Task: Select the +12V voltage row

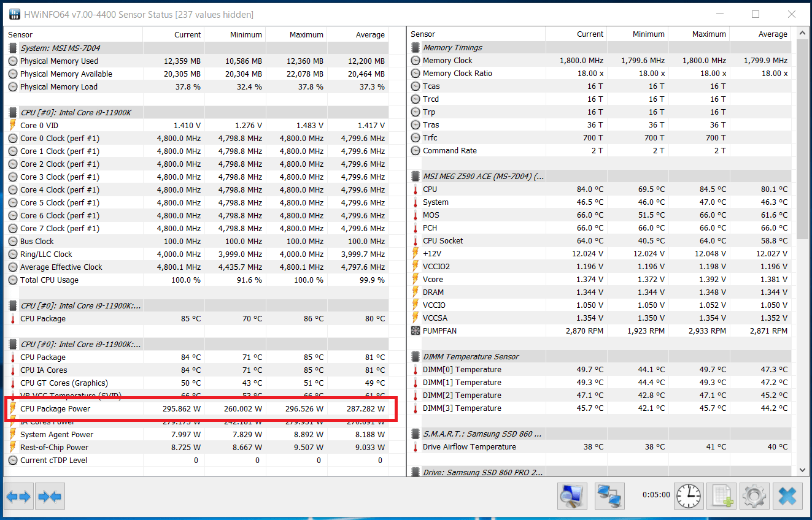Action: click(600, 254)
